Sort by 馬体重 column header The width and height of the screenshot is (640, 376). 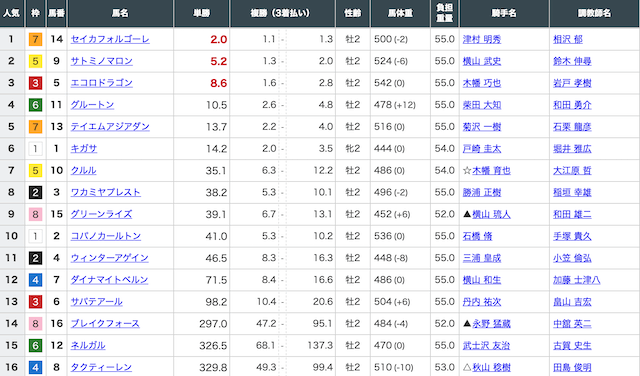coord(400,13)
